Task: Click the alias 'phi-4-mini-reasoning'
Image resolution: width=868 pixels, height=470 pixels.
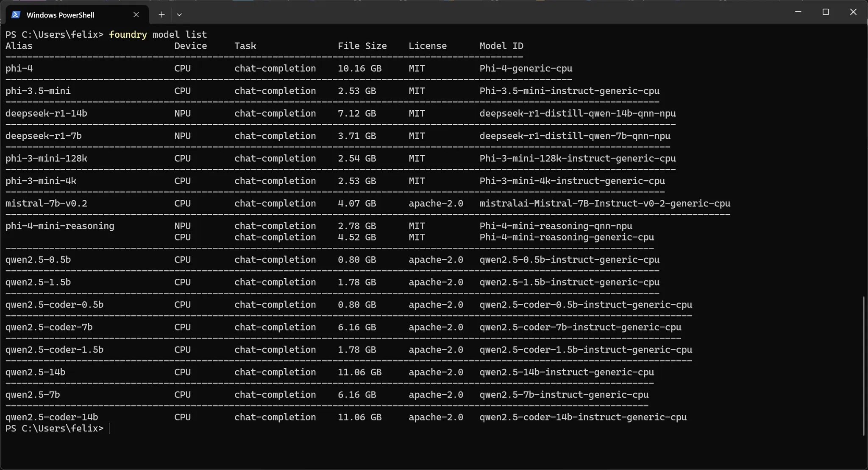Action: (60, 226)
